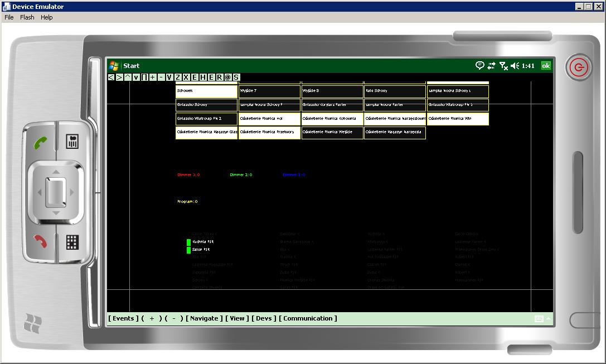Toggle Oświetlenie Magazyn Narzędzia tile
The width and height of the screenshot is (606, 364).
pyautogui.click(x=395, y=133)
